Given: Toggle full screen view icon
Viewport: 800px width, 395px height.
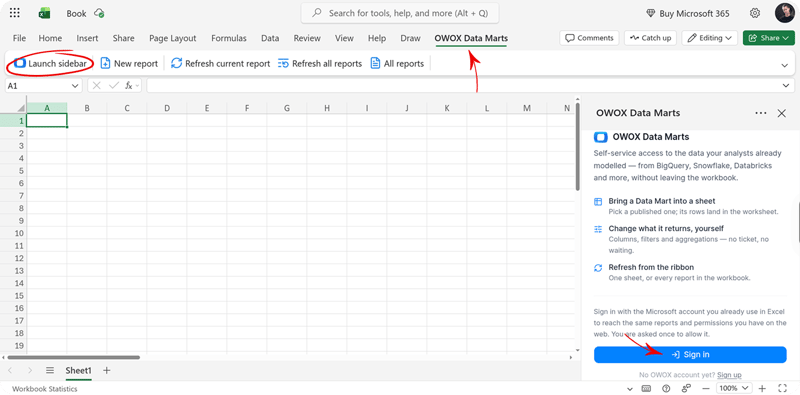Looking at the screenshot, I should pyautogui.click(x=783, y=388).
